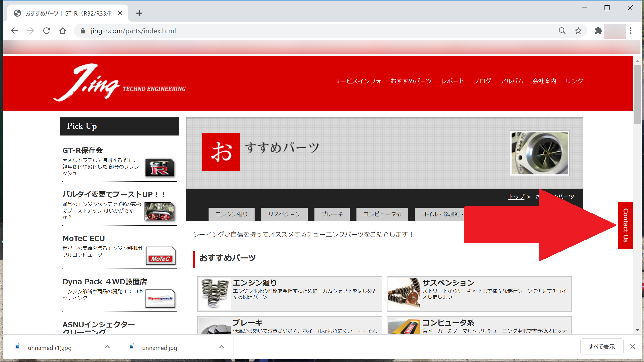The height and width of the screenshot is (362, 644).
Task: Click the page vertical scrollbar thumb
Action: (637, 94)
